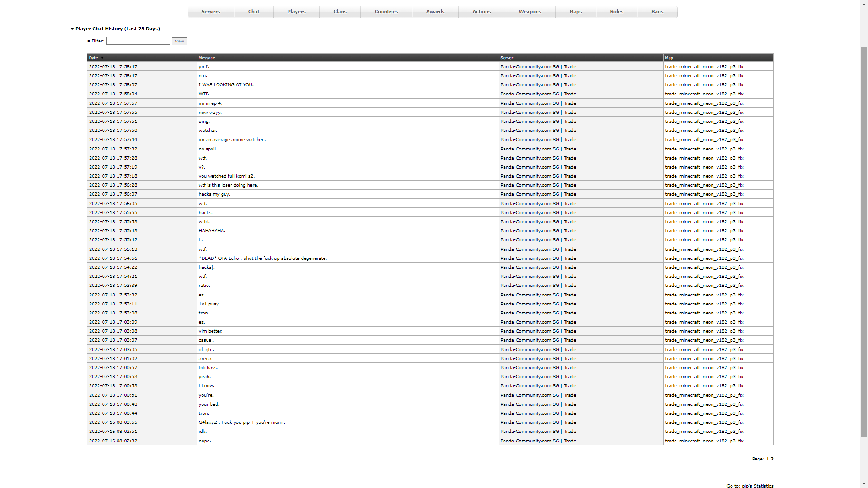The height and width of the screenshot is (488, 868).
Task: Go to the Players tab
Action: point(296,12)
